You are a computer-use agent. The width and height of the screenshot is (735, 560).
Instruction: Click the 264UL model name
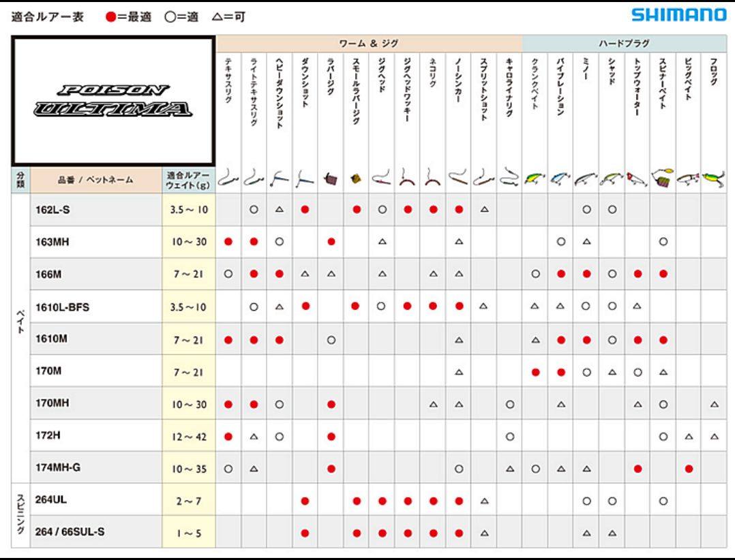(x=50, y=499)
